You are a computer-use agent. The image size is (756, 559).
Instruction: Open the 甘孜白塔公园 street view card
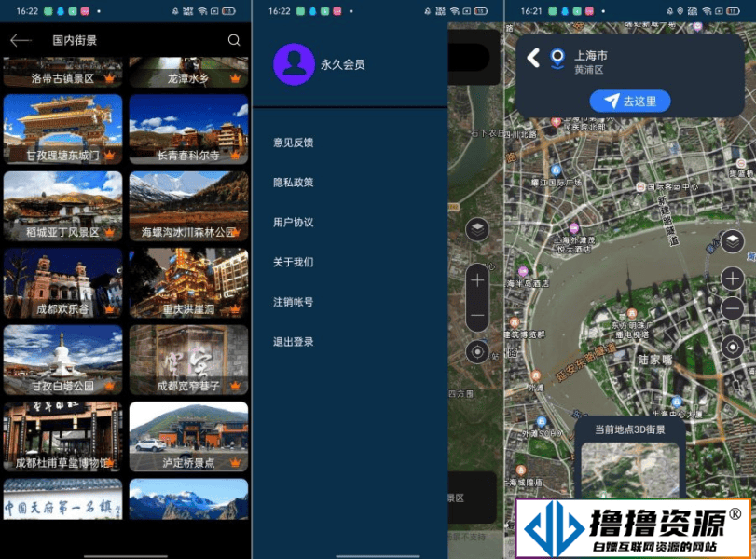pos(63,360)
